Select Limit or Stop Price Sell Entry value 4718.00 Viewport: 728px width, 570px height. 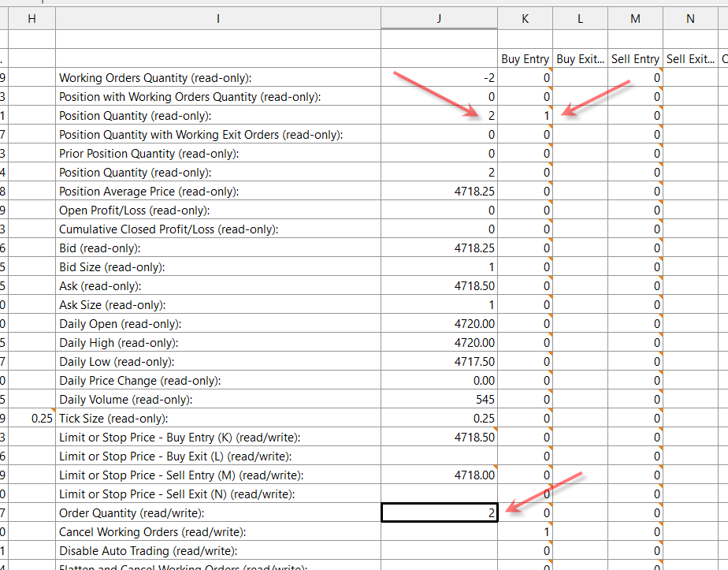click(x=439, y=475)
